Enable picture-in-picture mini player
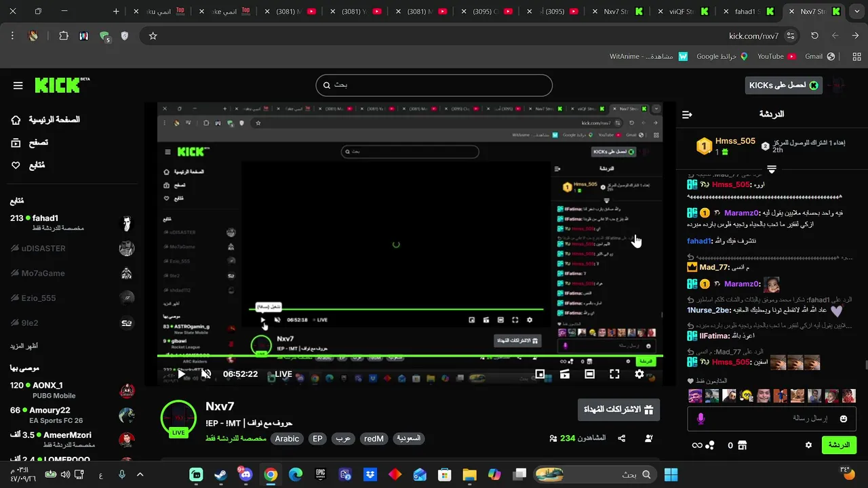The image size is (868, 488). click(x=540, y=373)
